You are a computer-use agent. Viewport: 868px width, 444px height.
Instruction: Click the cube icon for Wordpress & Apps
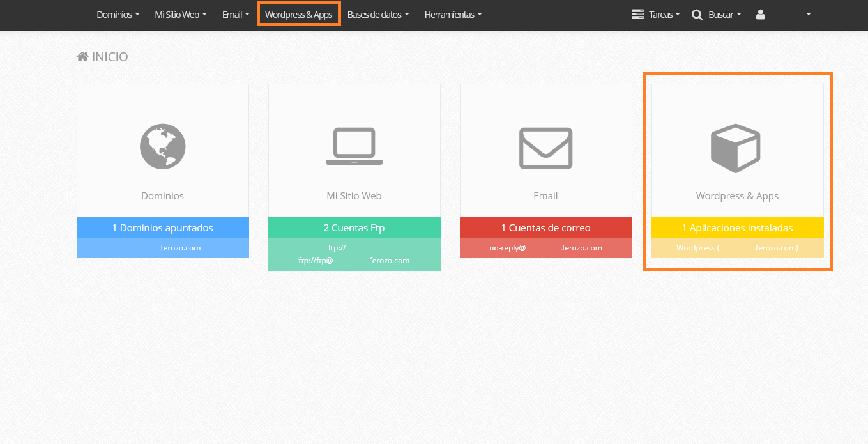coord(736,148)
